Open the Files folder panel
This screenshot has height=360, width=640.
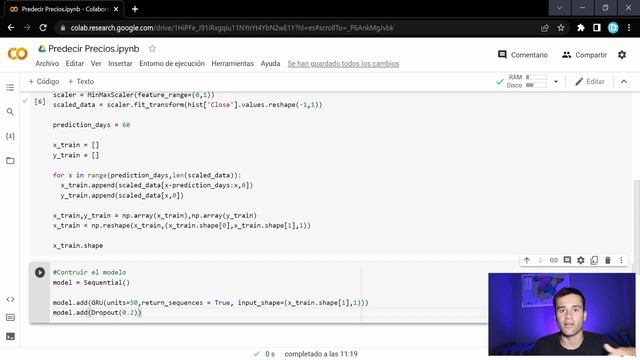click(x=10, y=160)
